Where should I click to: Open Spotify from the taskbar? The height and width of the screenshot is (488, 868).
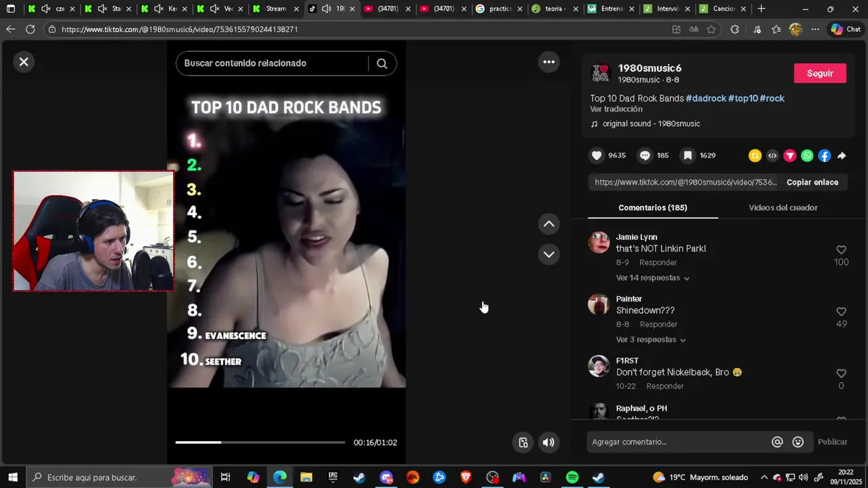(572, 477)
